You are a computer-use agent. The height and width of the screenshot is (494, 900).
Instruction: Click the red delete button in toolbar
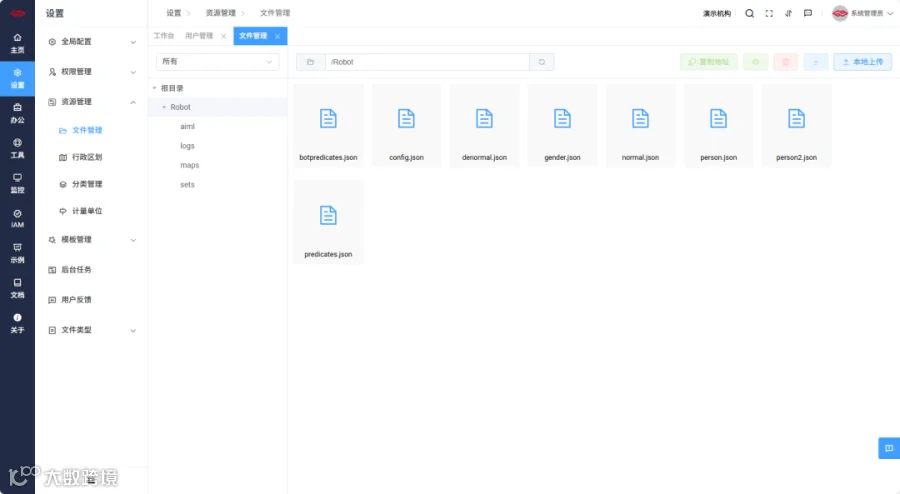click(786, 62)
